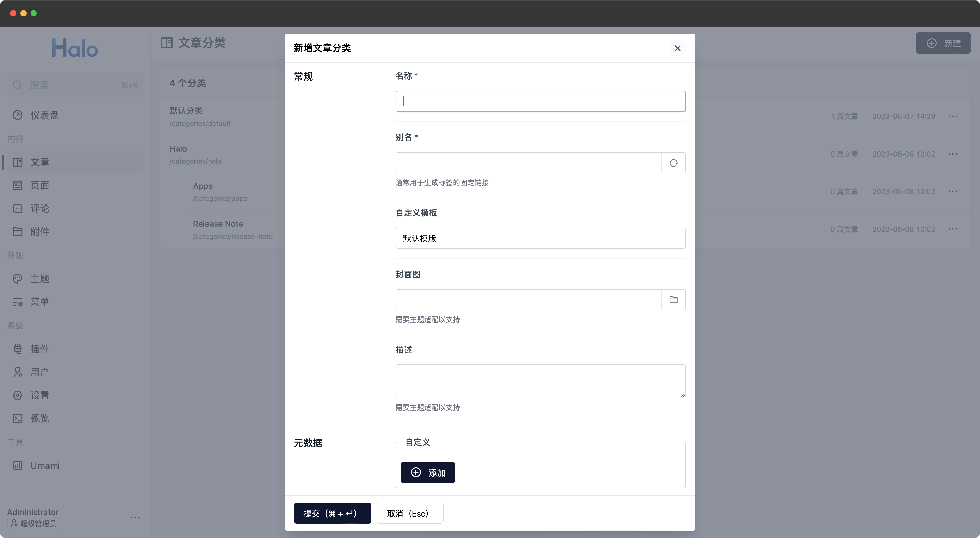Open more options for Apps category row

click(953, 191)
